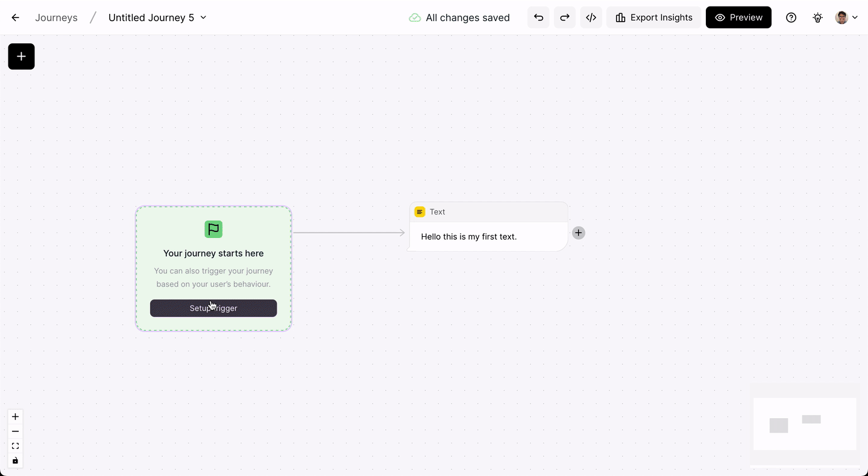This screenshot has height=476, width=868.
Task: Toggle the canvas lock
Action: point(16,461)
